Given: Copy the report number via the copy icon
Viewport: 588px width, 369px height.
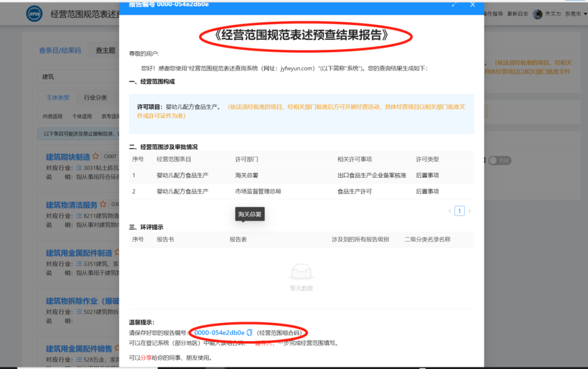Looking at the screenshot, I should 249,332.
